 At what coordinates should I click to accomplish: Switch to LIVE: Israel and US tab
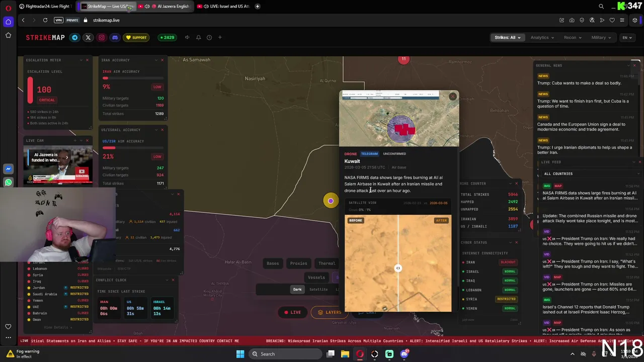(x=223, y=6)
